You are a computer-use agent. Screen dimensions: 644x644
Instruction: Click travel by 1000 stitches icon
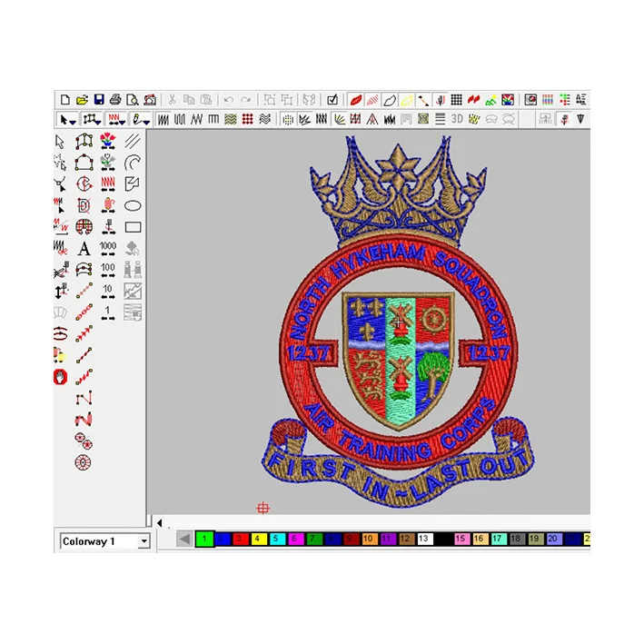tap(107, 248)
